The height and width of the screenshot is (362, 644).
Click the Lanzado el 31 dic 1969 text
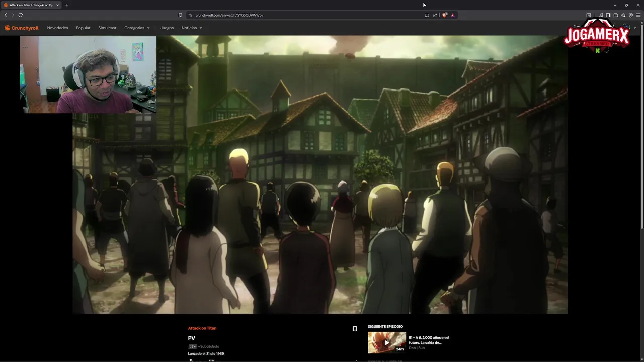tap(206, 354)
